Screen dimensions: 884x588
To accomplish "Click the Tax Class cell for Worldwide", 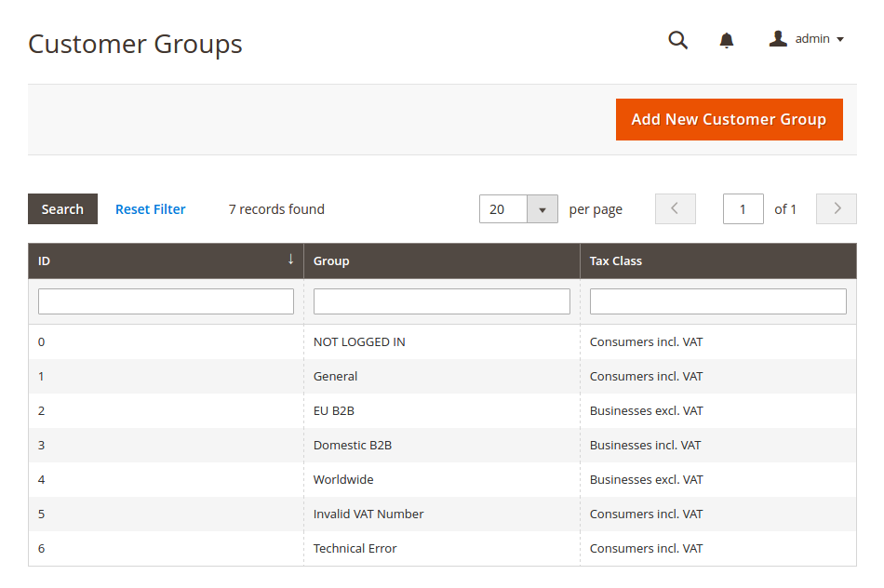I will tap(718, 480).
